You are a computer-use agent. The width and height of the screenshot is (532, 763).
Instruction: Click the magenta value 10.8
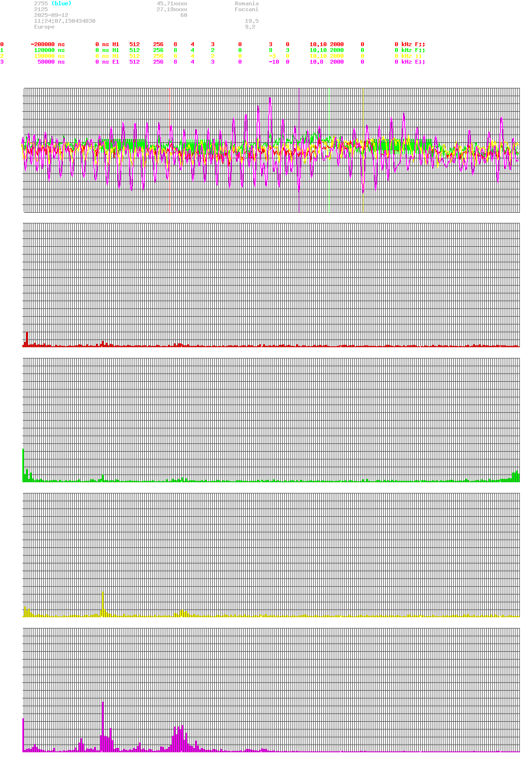point(316,62)
